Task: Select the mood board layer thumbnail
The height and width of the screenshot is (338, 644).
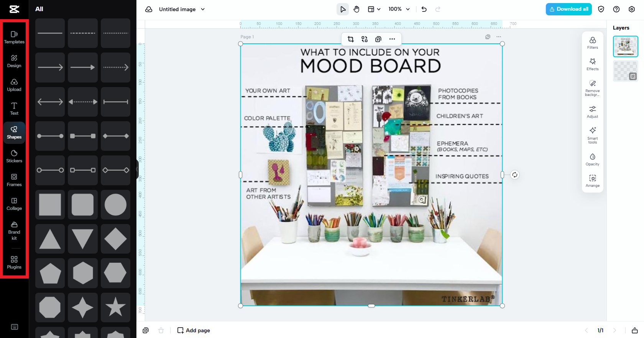Action: tap(626, 46)
